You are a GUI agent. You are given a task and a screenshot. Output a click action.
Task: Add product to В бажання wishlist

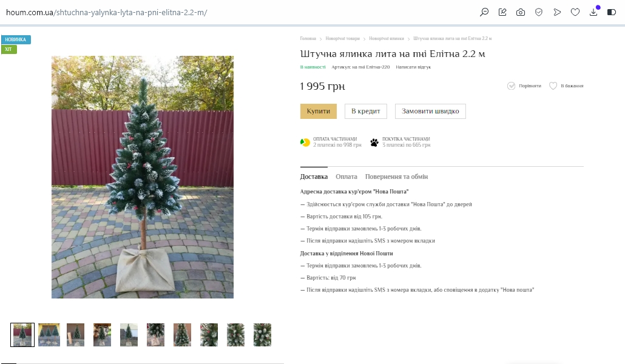[566, 86]
